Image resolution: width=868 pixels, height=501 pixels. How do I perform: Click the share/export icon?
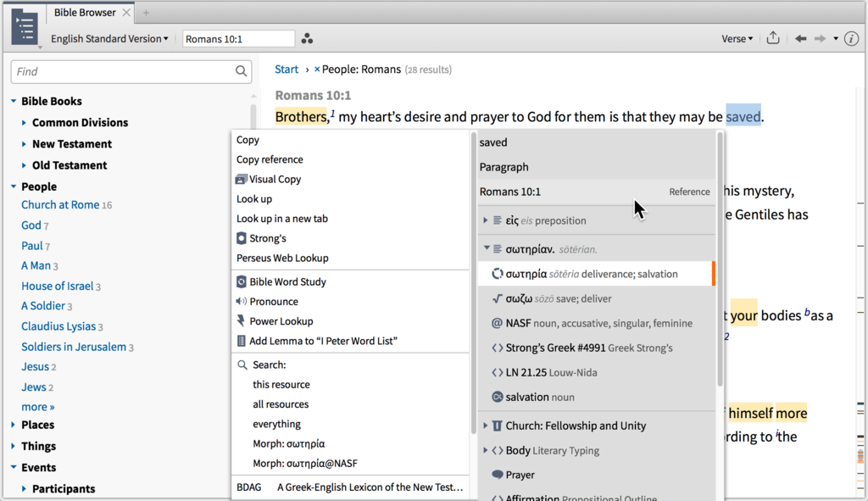click(x=773, y=38)
